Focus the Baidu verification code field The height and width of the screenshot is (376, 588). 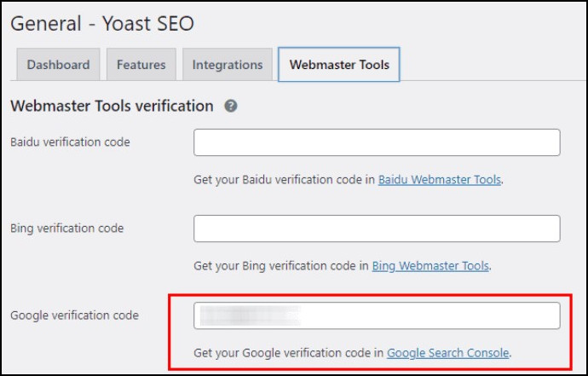tap(377, 142)
